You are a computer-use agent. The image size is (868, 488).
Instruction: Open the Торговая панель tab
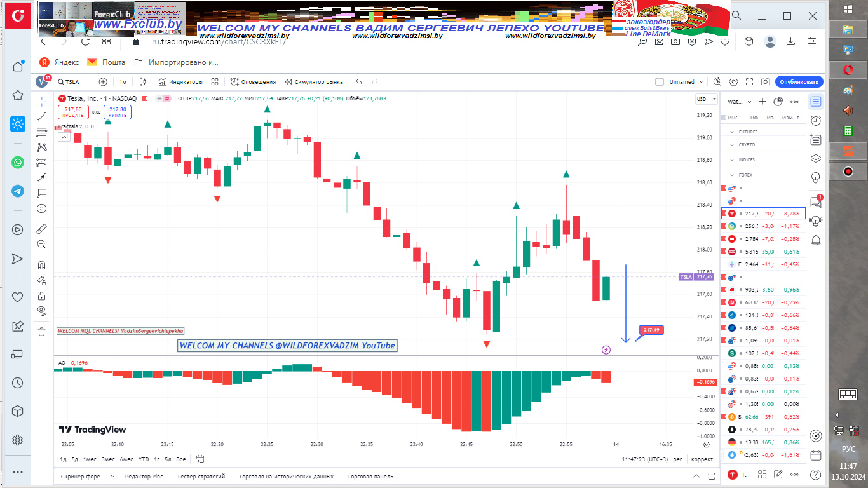point(370,476)
